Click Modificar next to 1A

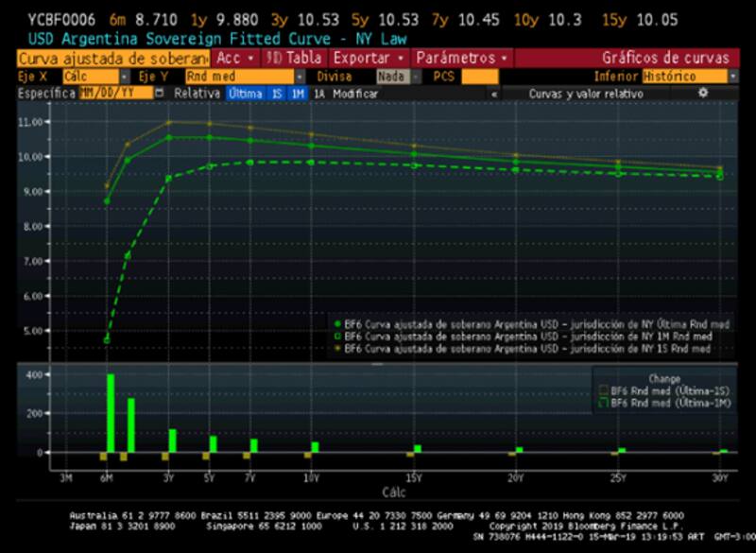pyautogui.click(x=355, y=94)
